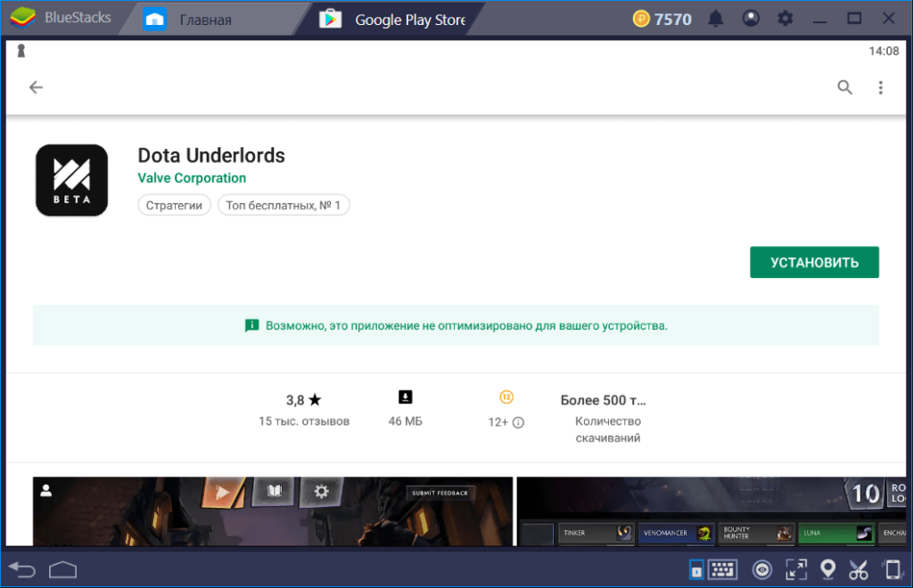Toggle the keyboard controls icon
The image size is (913, 588).
723,569
